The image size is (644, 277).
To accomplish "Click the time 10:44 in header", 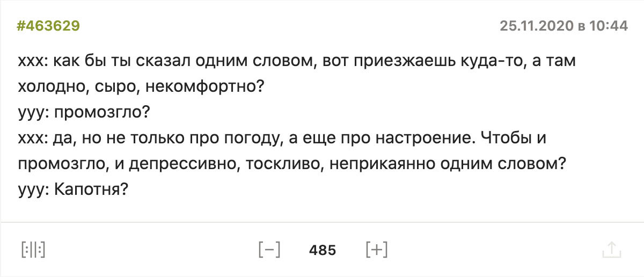I will point(609,26).
